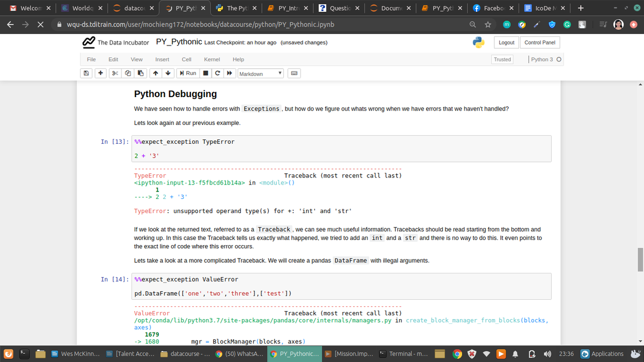
Task: Bookmark this page with the star icon
Action: (x=487, y=25)
